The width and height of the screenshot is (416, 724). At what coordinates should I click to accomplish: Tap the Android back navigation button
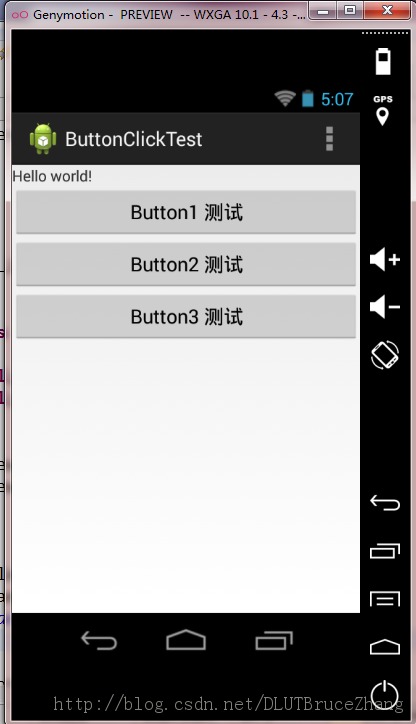click(x=99, y=640)
